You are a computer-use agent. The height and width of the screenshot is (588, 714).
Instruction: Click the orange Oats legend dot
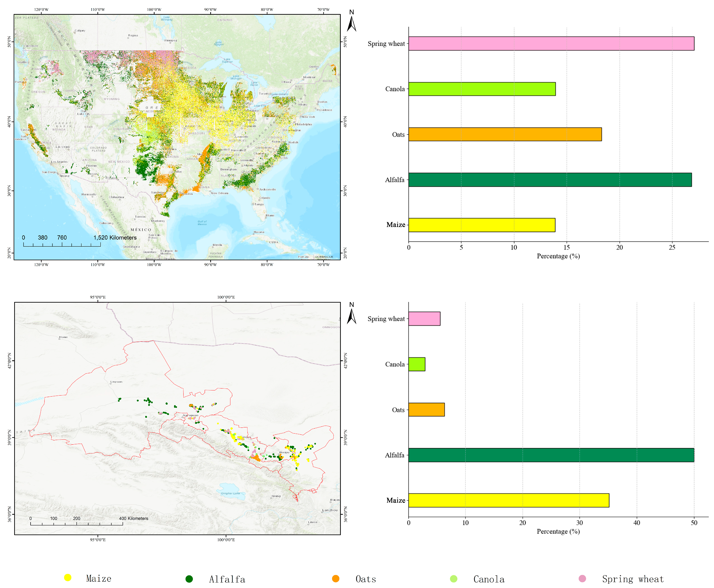(336, 579)
